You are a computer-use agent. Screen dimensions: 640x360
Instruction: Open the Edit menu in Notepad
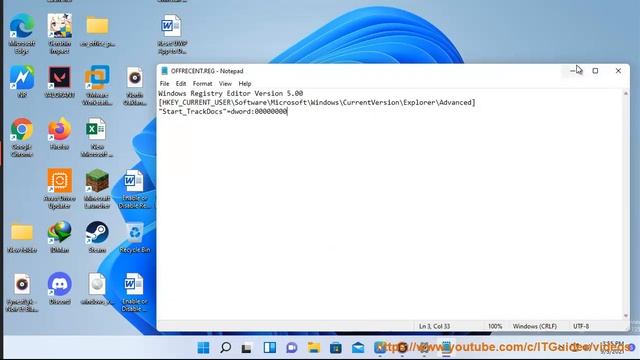181,84
